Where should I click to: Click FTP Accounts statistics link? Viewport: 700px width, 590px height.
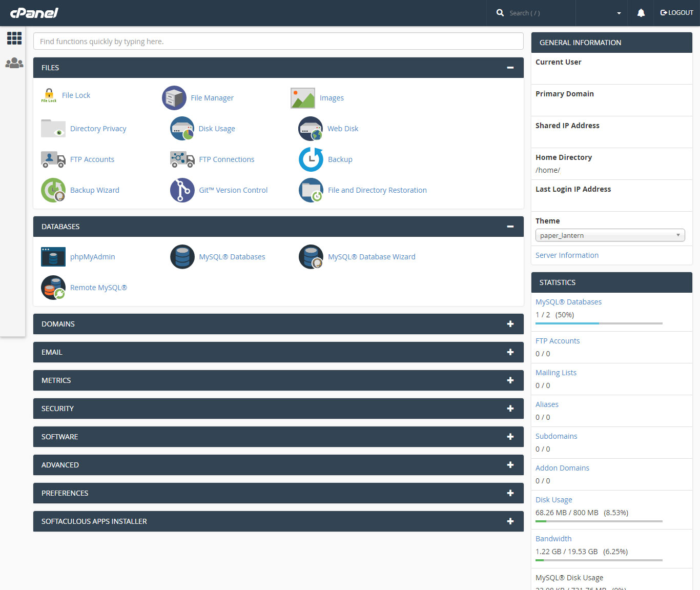pos(558,341)
